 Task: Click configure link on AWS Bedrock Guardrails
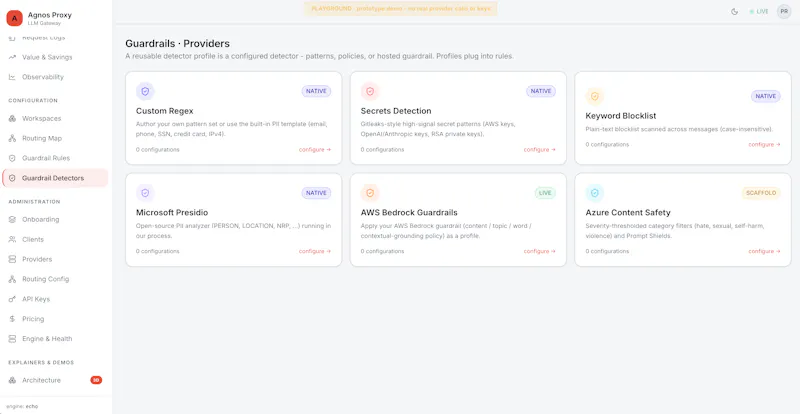tap(539, 251)
